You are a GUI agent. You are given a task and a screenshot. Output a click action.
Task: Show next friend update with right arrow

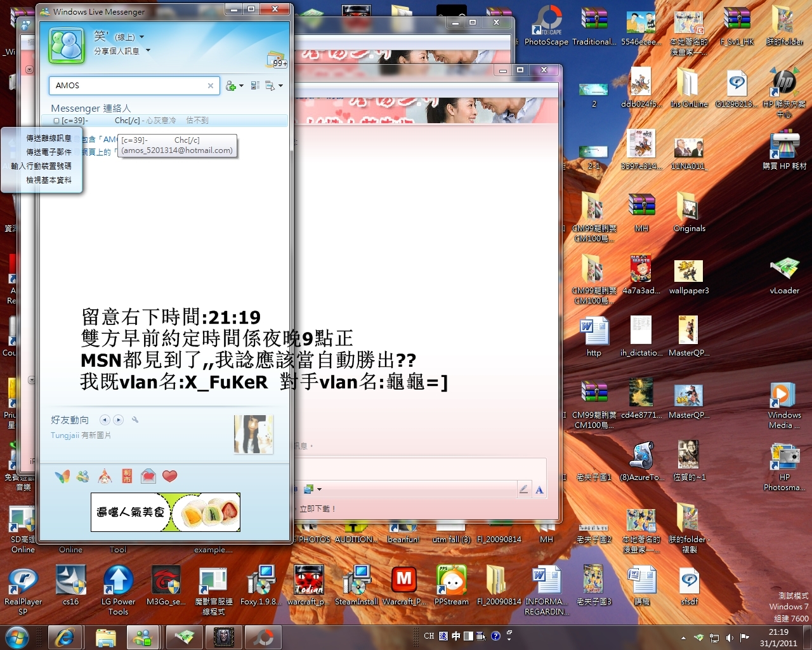[x=118, y=420]
